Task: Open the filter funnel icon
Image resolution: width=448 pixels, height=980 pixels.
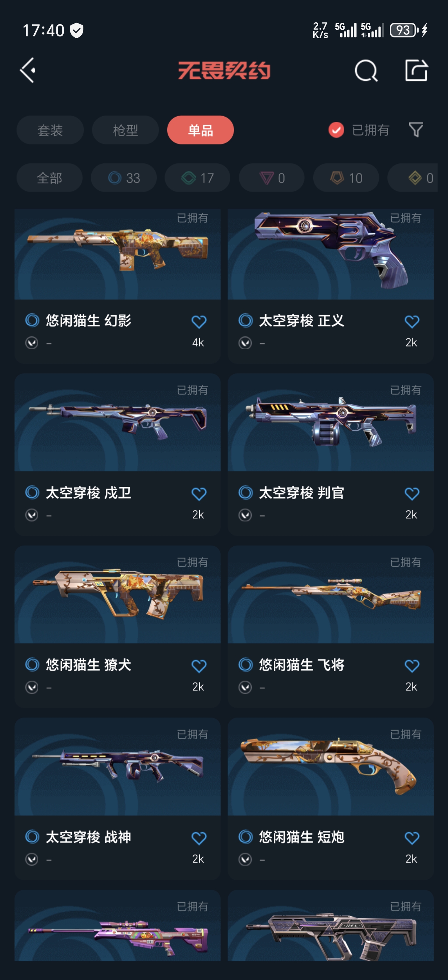Action: click(x=416, y=130)
